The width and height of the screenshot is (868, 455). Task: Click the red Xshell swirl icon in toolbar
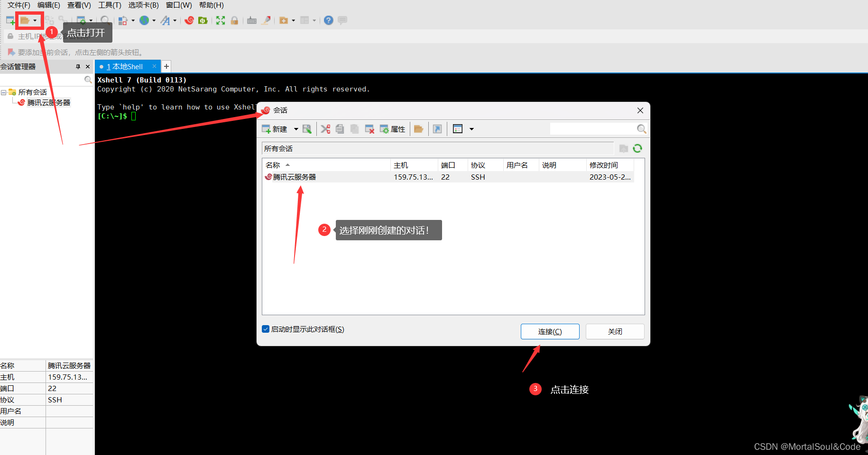pos(189,20)
